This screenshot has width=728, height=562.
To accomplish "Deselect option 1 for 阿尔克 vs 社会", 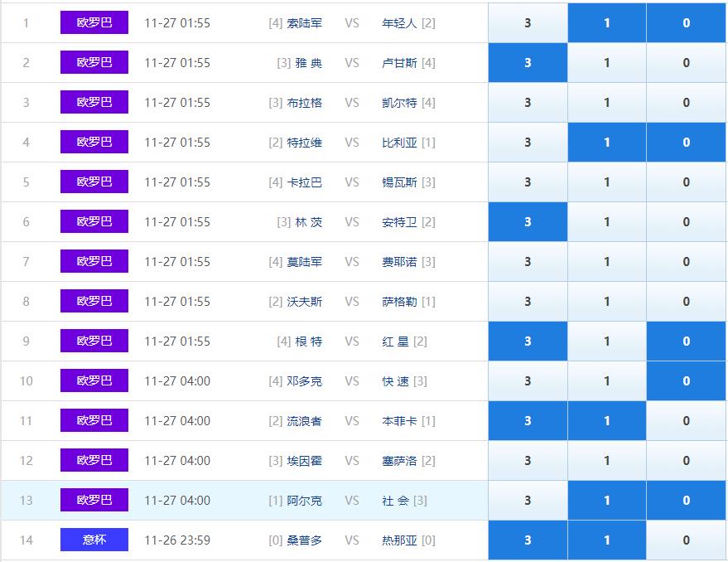I will click(607, 501).
